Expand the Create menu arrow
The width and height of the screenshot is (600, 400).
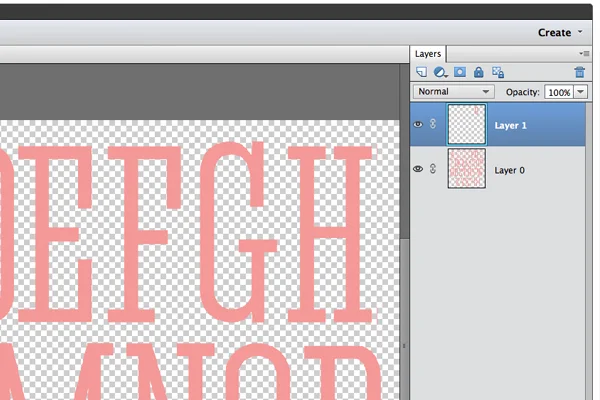coord(580,32)
